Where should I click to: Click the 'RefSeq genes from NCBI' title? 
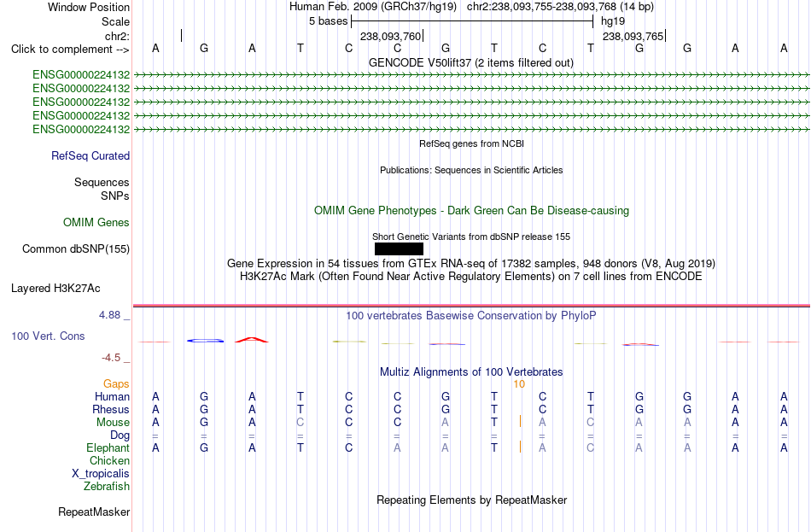click(x=472, y=143)
